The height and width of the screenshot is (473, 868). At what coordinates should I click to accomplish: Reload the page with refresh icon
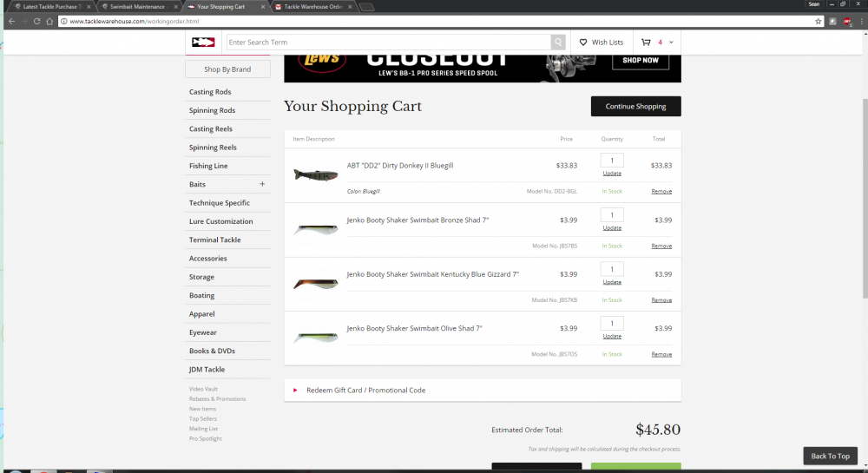click(x=36, y=21)
